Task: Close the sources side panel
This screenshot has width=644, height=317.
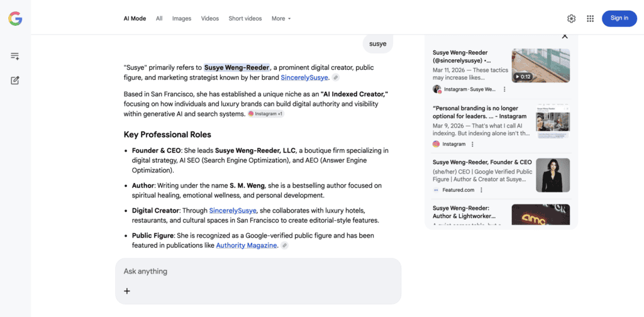Action: tap(565, 36)
